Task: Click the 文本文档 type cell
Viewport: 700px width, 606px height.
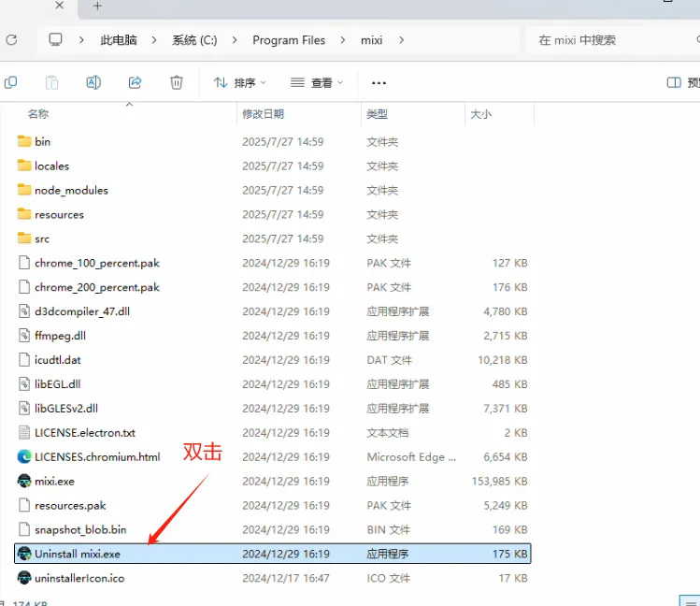Action: point(388,433)
